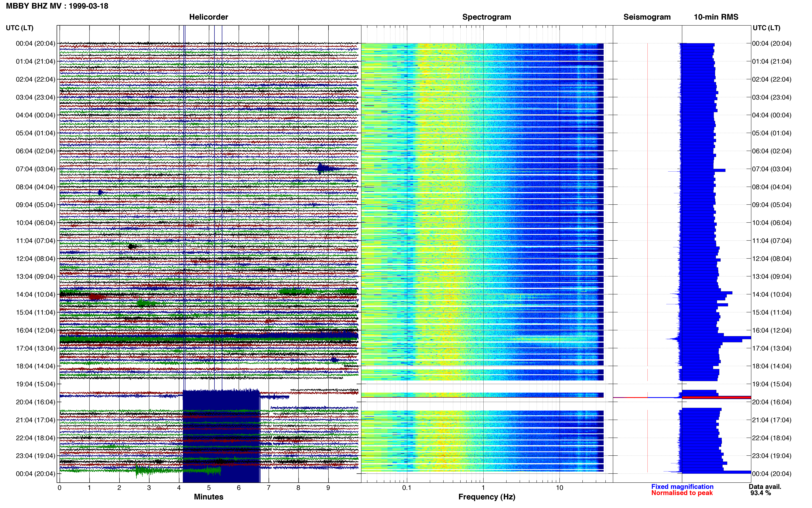The width and height of the screenshot is (812, 508).
Task: Select the Seismogram panel heading
Action: (647, 17)
